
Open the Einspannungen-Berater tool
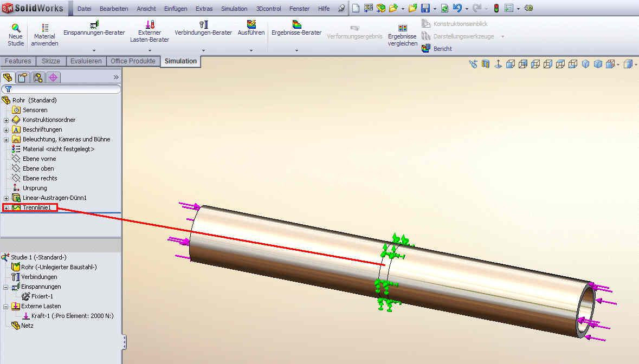pyautogui.click(x=94, y=29)
